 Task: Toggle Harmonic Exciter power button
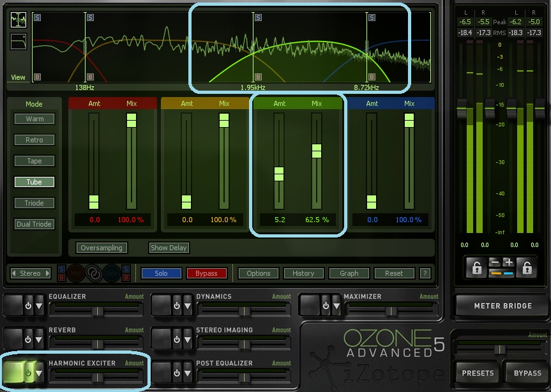click(x=29, y=373)
